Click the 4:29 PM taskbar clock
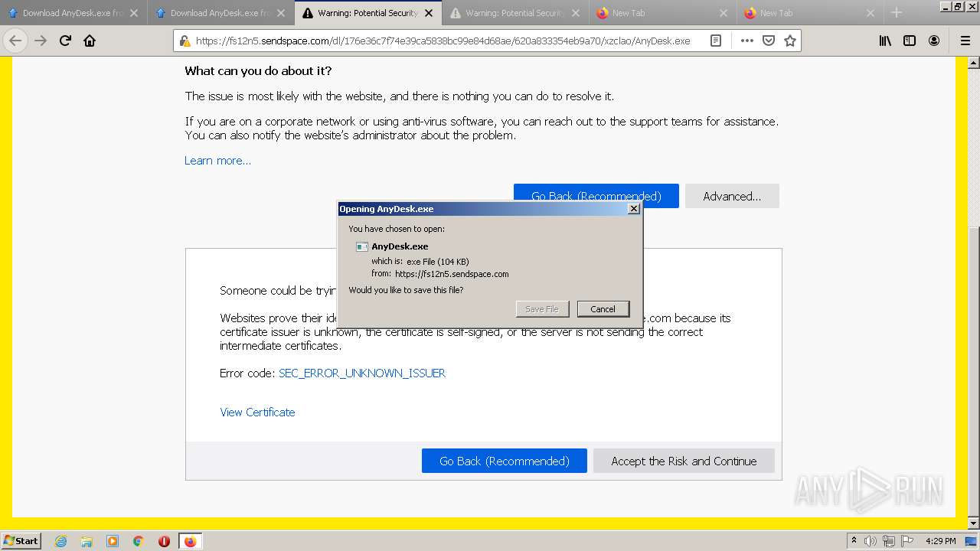The width and height of the screenshot is (980, 551). (x=940, y=541)
